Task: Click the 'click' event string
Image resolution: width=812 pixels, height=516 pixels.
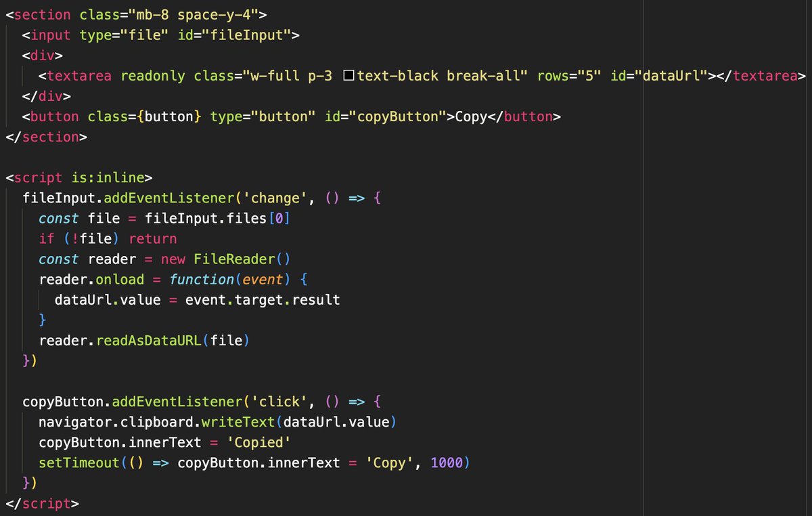Action: pyautogui.click(x=279, y=402)
